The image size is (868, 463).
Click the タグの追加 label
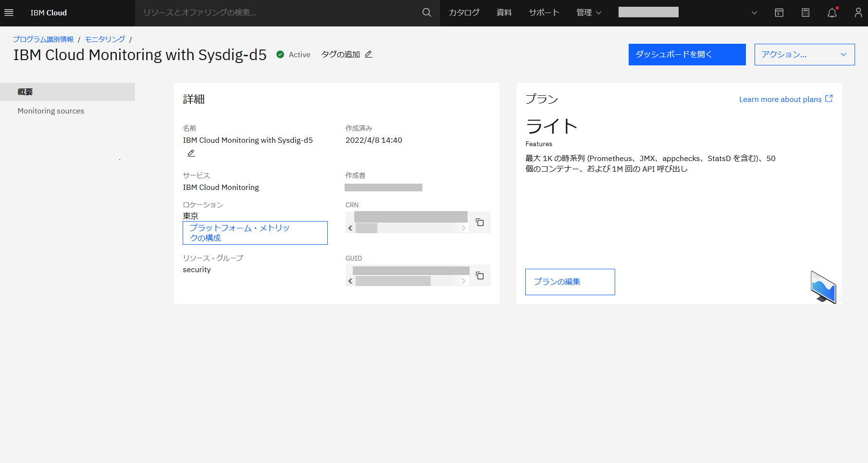(x=340, y=54)
